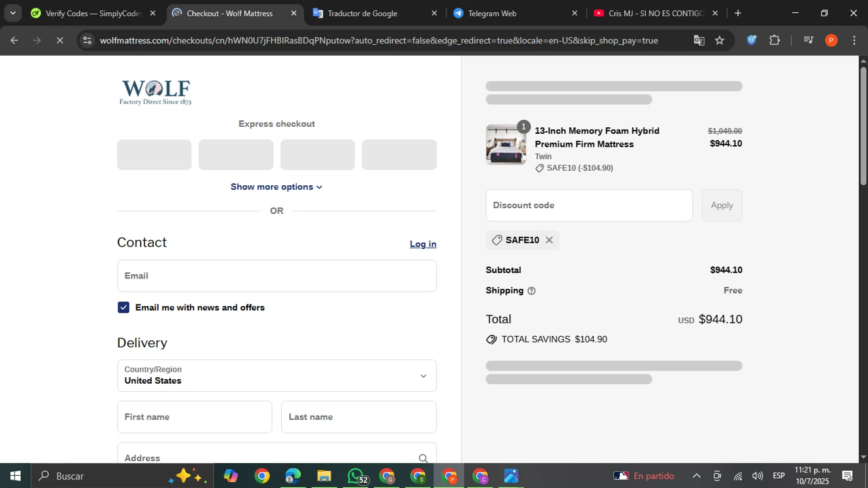The width and height of the screenshot is (868, 488).
Task: Focus the Discount code field
Action: pos(589,205)
